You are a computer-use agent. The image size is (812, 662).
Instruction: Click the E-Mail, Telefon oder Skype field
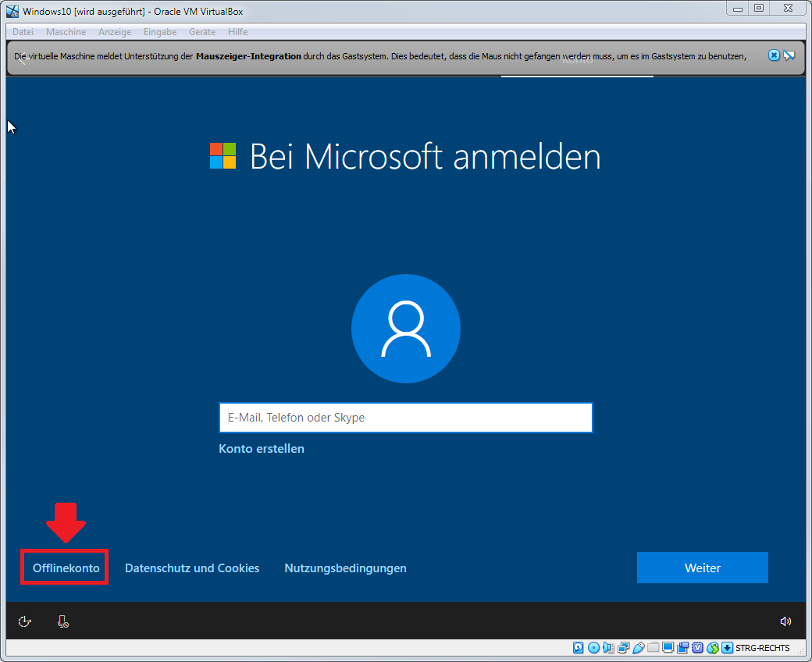(x=405, y=417)
